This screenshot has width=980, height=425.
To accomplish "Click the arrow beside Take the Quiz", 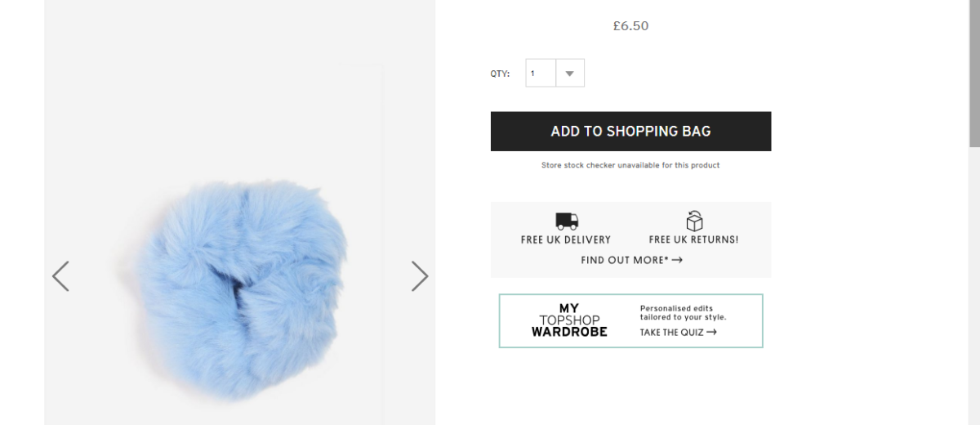I will [x=711, y=332].
